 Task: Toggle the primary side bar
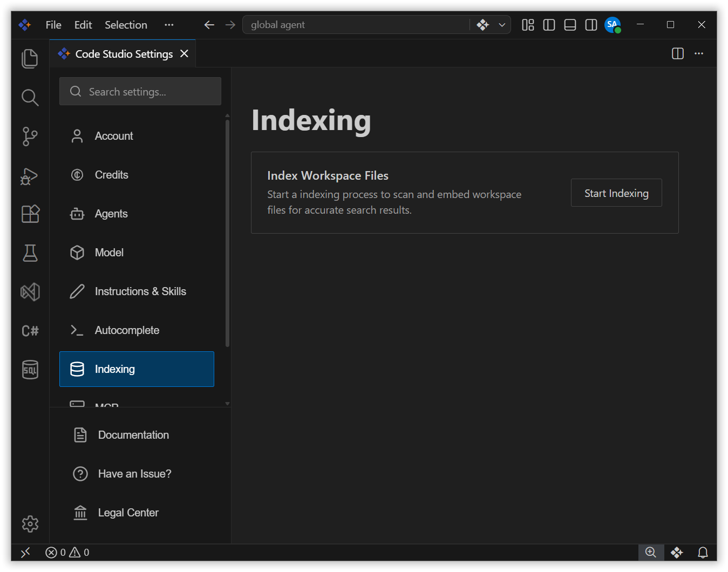pyautogui.click(x=549, y=25)
